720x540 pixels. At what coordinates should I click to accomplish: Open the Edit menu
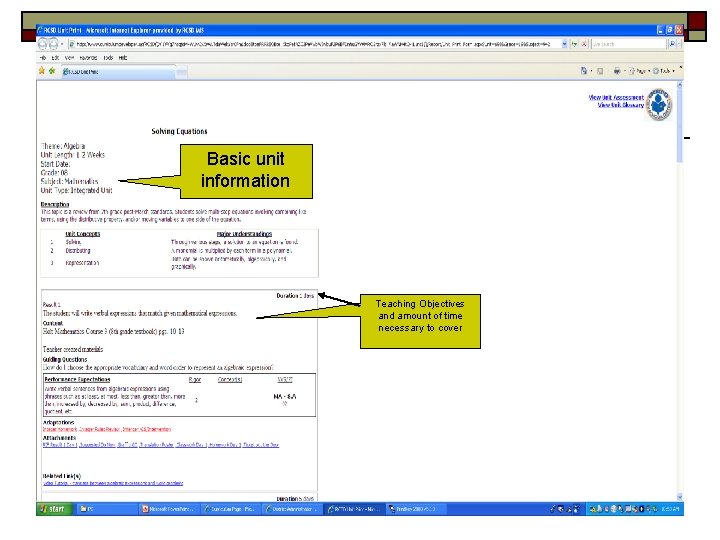coord(55,58)
